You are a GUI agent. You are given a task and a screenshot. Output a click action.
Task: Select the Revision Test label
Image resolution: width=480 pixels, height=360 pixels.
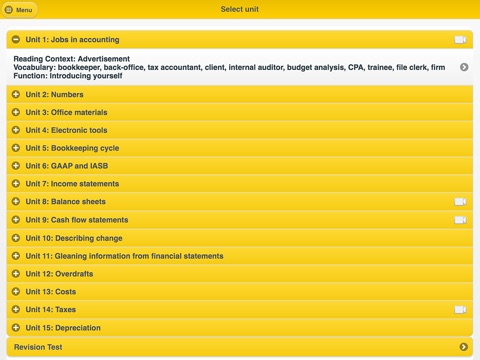tap(38, 347)
